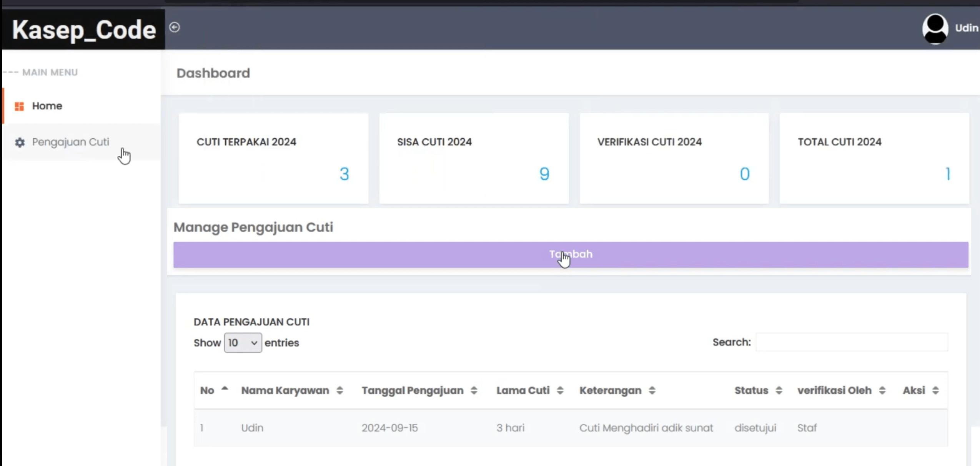Click the Udin username label
Viewport: 980px width, 466px height.
(967, 28)
